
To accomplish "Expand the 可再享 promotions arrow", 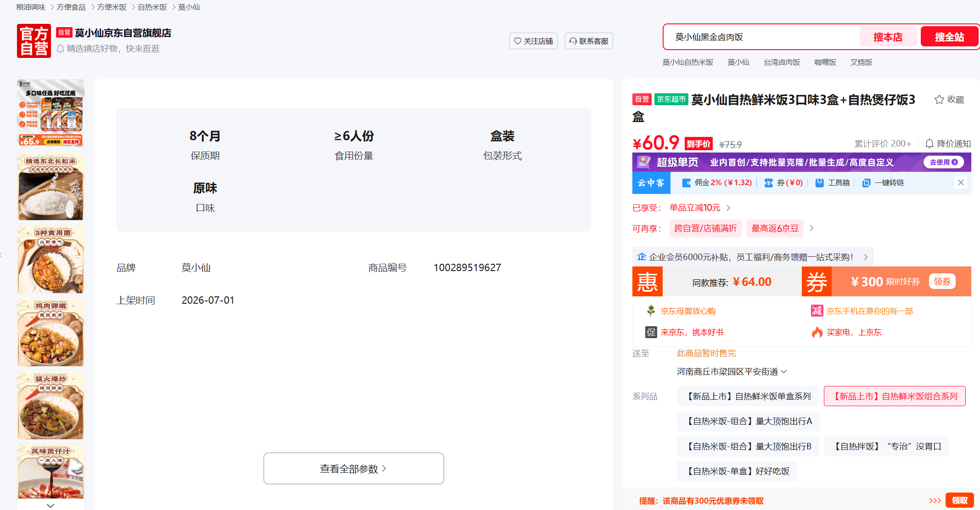I will pos(812,228).
